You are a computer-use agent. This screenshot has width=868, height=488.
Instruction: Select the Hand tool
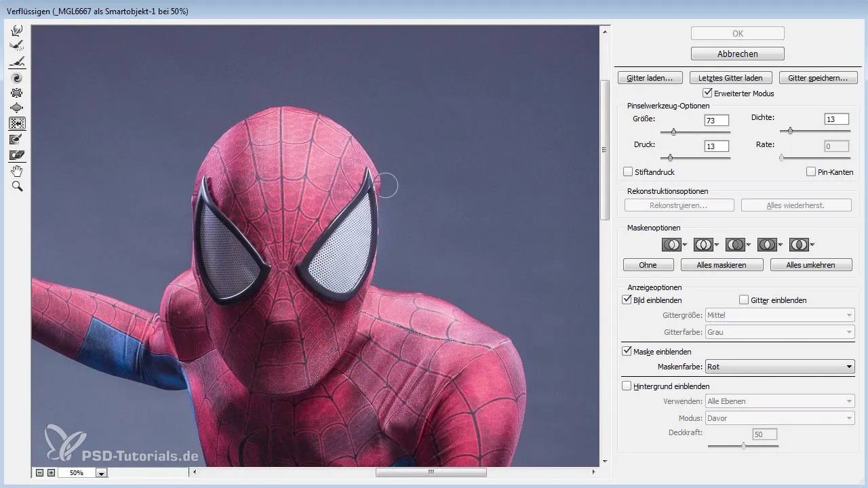point(18,171)
